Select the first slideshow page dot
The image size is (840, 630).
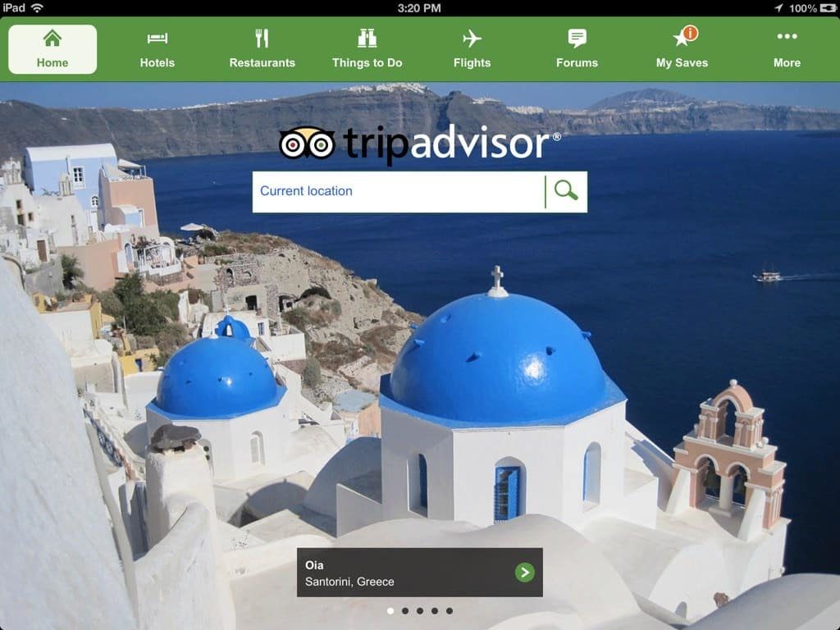[x=390, y=611]
